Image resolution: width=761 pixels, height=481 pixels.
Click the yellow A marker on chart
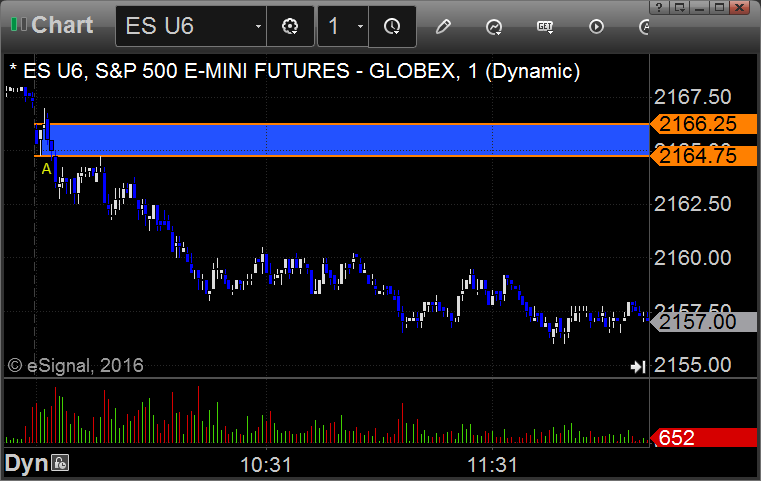46,169
